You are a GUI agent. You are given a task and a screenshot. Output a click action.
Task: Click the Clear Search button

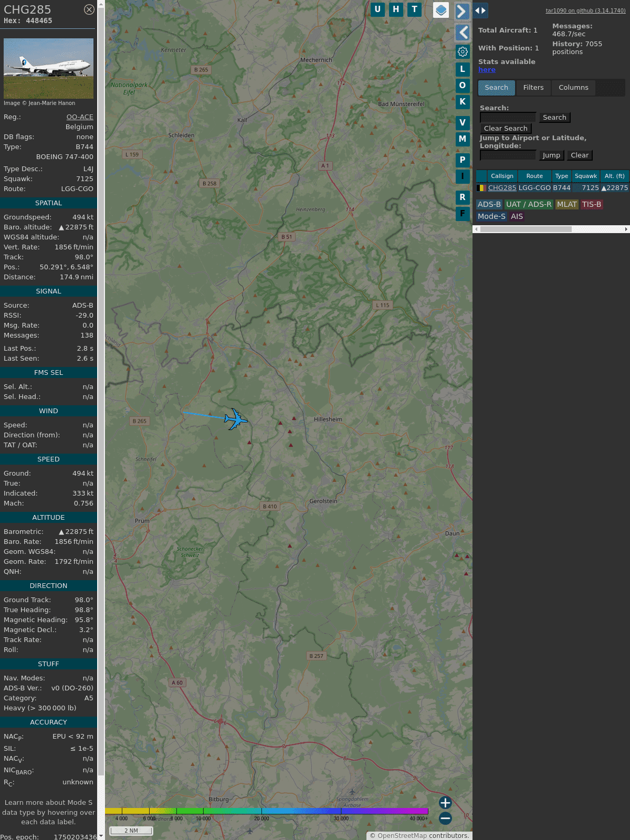506,129
